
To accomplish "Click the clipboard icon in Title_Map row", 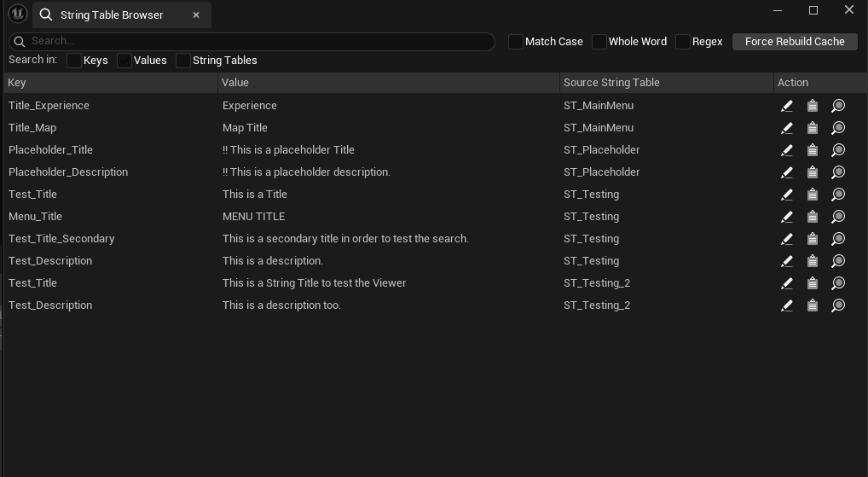I will pos(812,128).
